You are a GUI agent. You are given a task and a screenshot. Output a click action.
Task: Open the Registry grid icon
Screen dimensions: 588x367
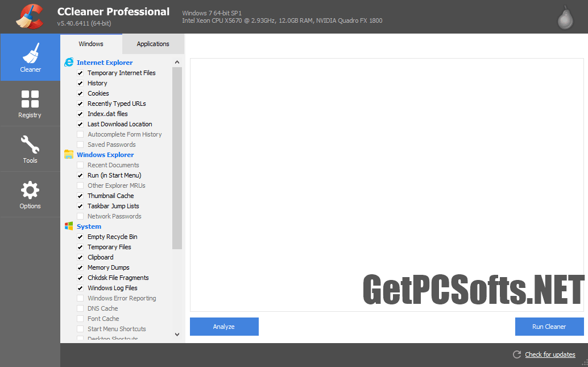(x=30, y=99)
